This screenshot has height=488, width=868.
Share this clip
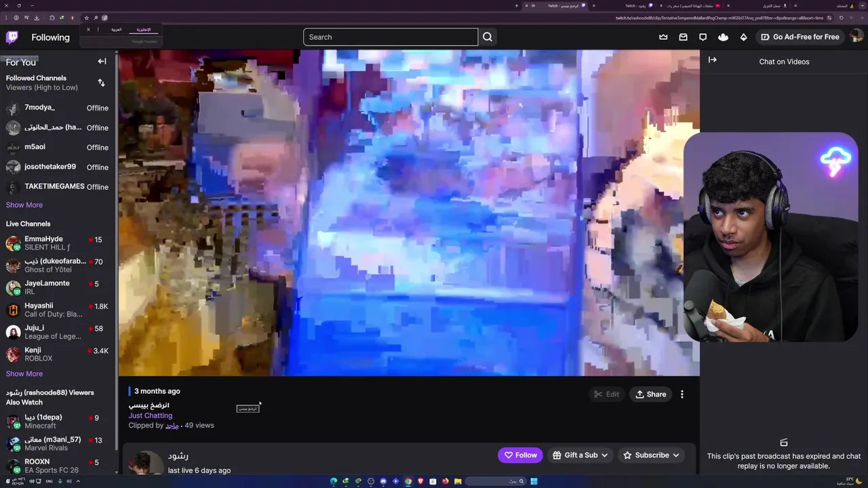tap(650, 394)
